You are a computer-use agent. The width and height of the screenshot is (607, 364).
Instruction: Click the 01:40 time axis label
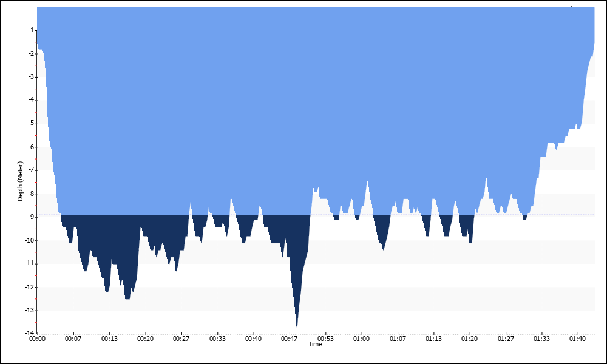click(x=578, y=339)
